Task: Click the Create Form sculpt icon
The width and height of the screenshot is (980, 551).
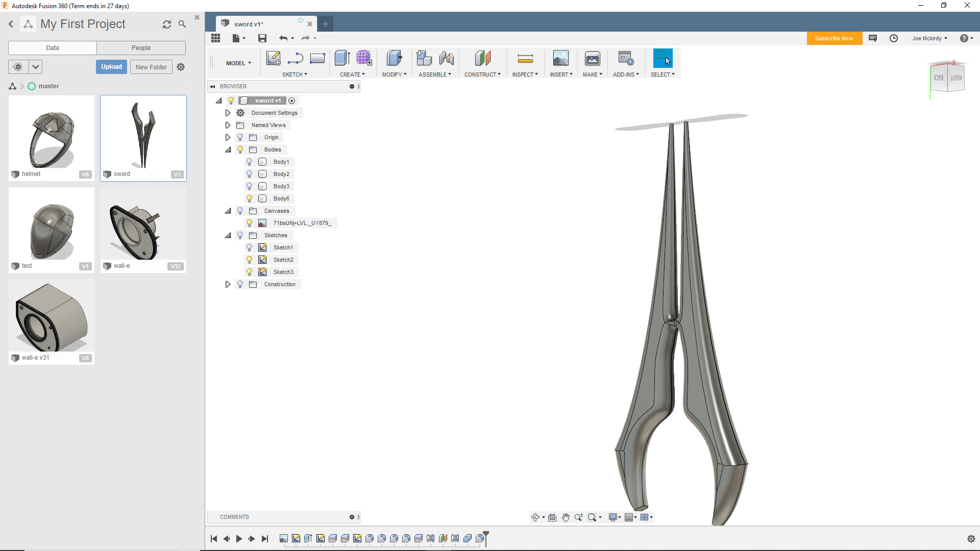Action: point(364,58)
